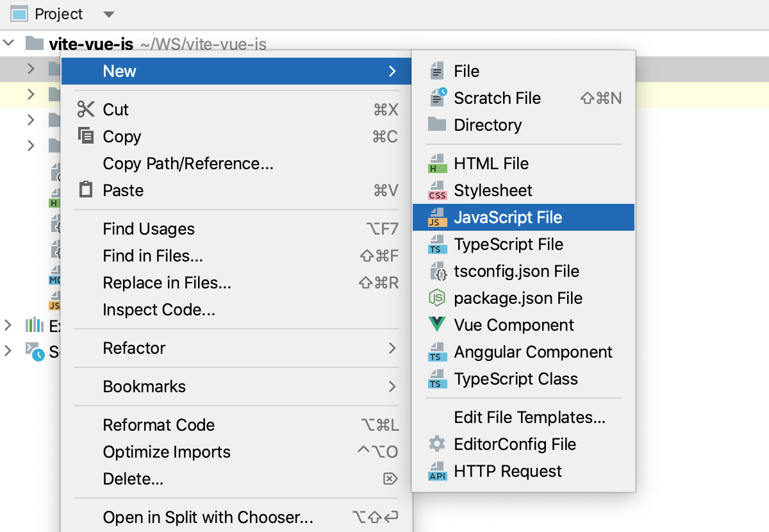Expand the External Libraries node
The image size is (769, 532).
point(9,326)
